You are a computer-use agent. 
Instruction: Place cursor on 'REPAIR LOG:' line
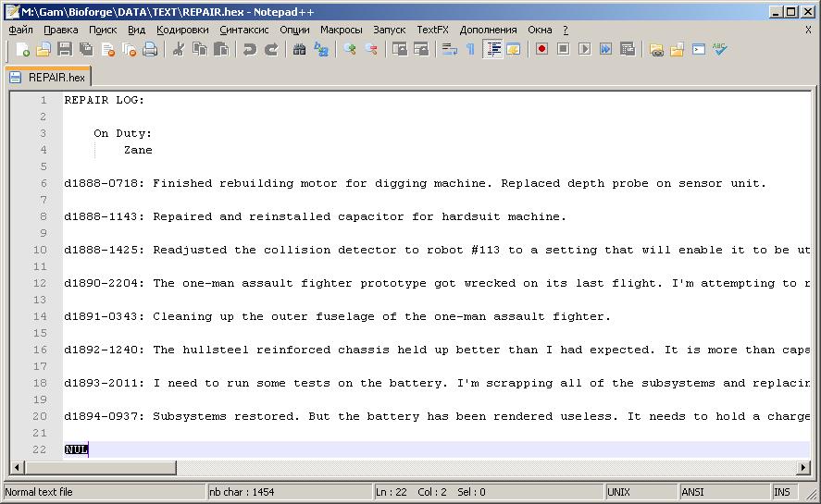[104, 100]
